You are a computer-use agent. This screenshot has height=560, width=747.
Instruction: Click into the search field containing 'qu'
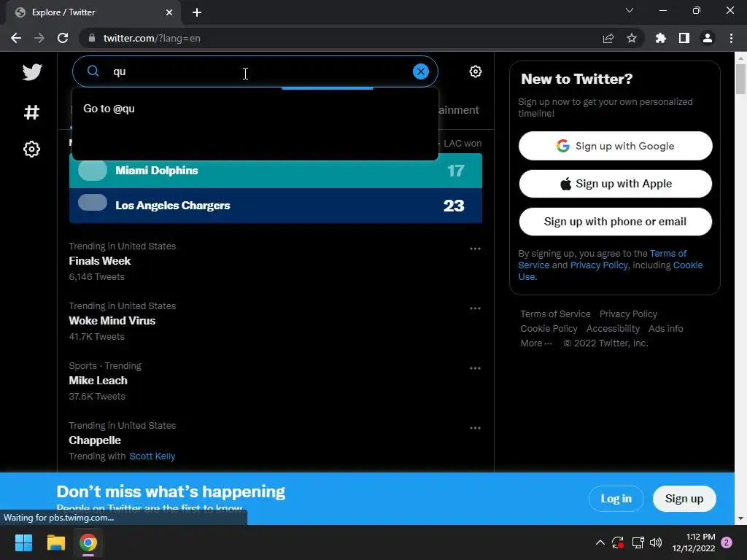tap(255, 71)
